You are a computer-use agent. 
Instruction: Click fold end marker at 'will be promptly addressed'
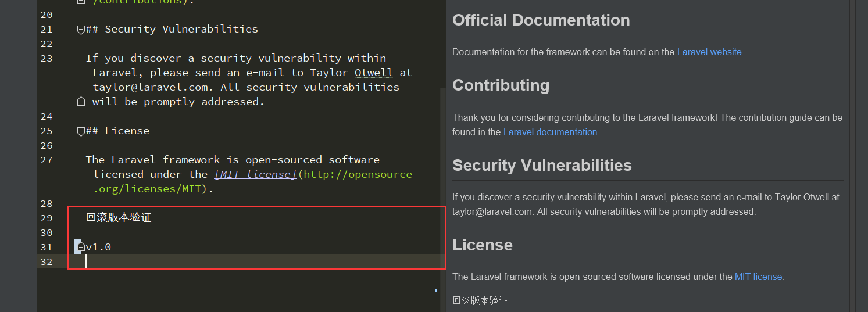[x=81, y=102]
